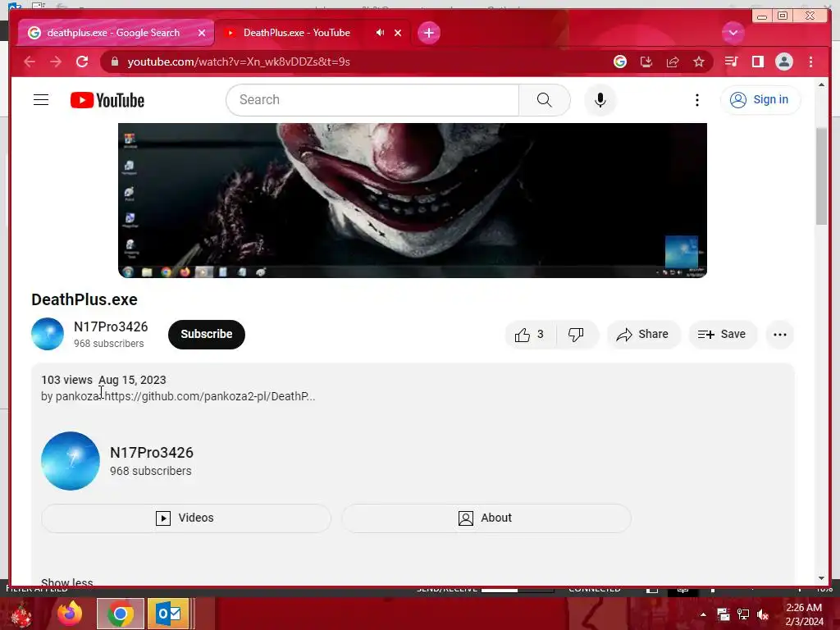
Task: Focus the YouTube Search field
Action: point(373,100)
